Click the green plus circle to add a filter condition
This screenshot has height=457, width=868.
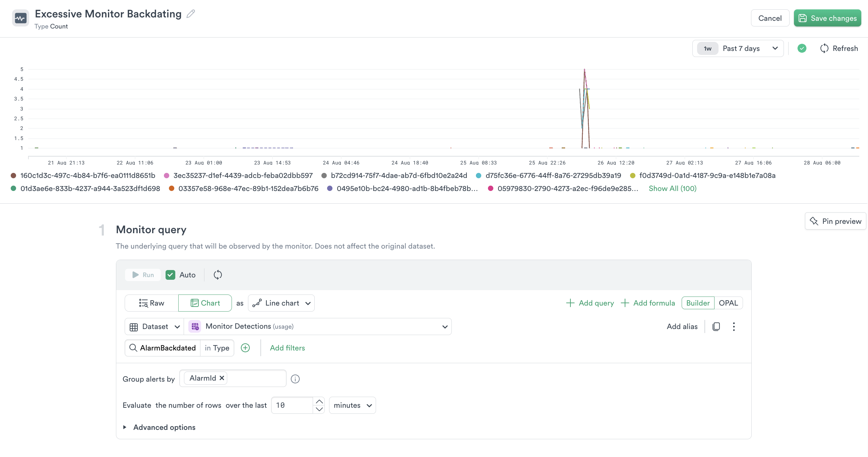(x=245, y=348)
